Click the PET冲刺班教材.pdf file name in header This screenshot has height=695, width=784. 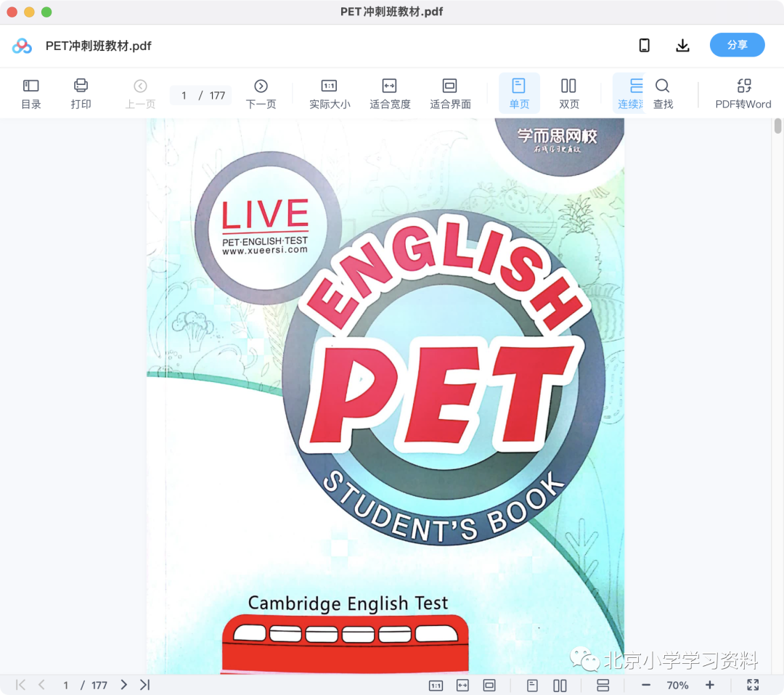pos(99,46)
